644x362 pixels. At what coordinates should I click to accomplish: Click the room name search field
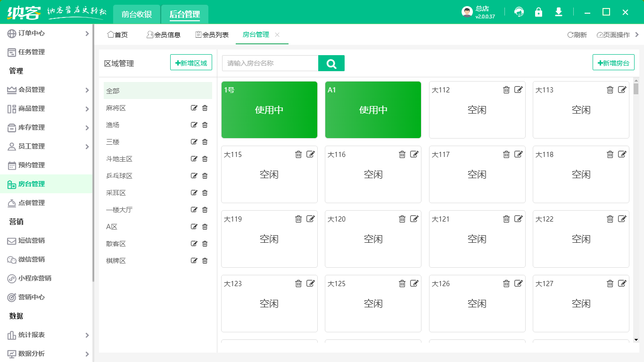point(270,63)
